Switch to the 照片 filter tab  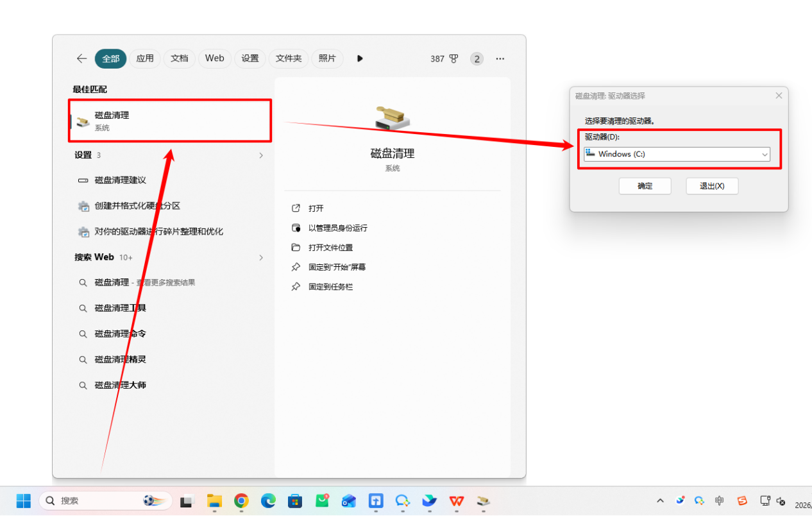327,58
